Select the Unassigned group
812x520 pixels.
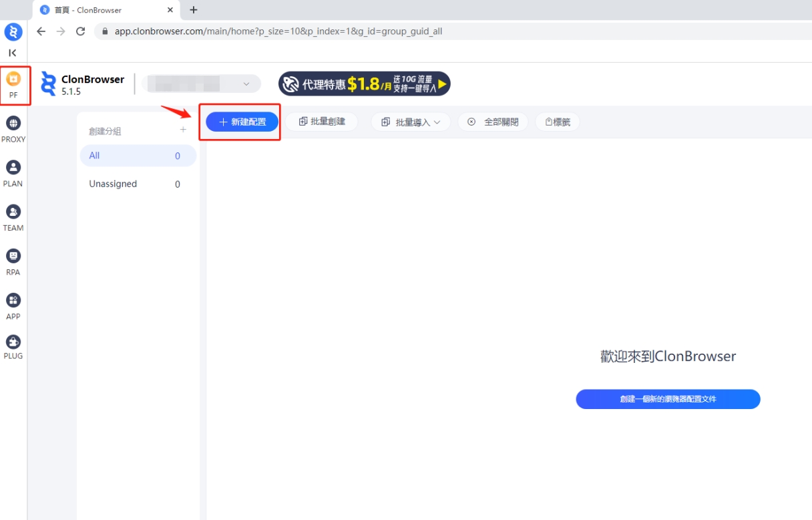coord(138,184)
